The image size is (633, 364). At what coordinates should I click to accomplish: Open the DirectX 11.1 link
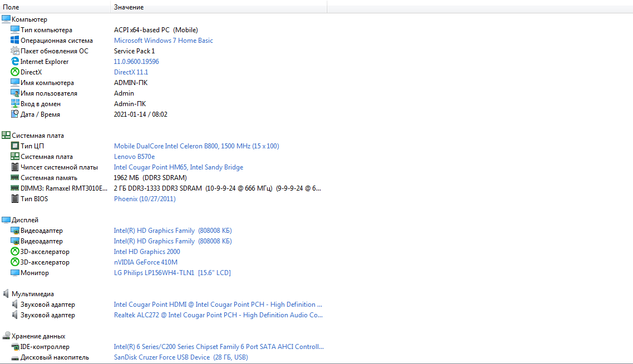click(131, 72)
